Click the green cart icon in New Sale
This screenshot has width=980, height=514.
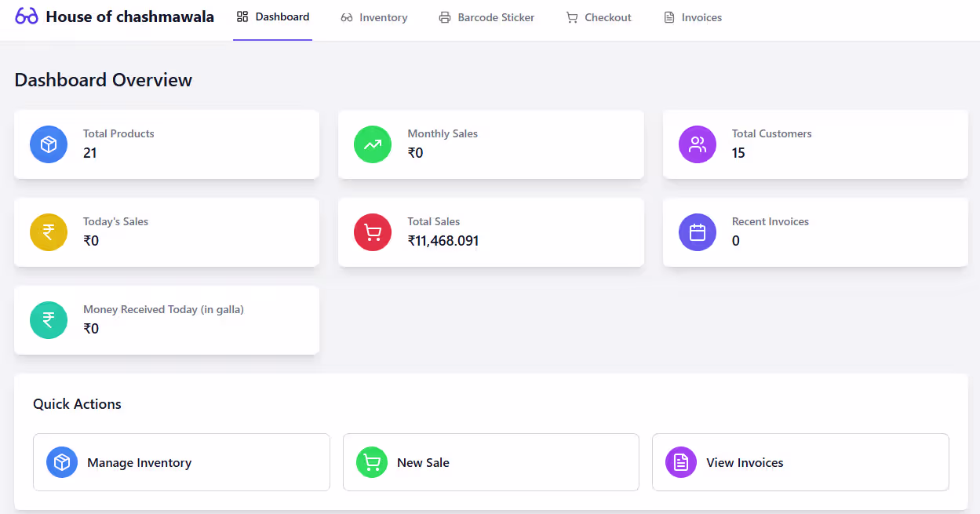[x=372, y=462]
